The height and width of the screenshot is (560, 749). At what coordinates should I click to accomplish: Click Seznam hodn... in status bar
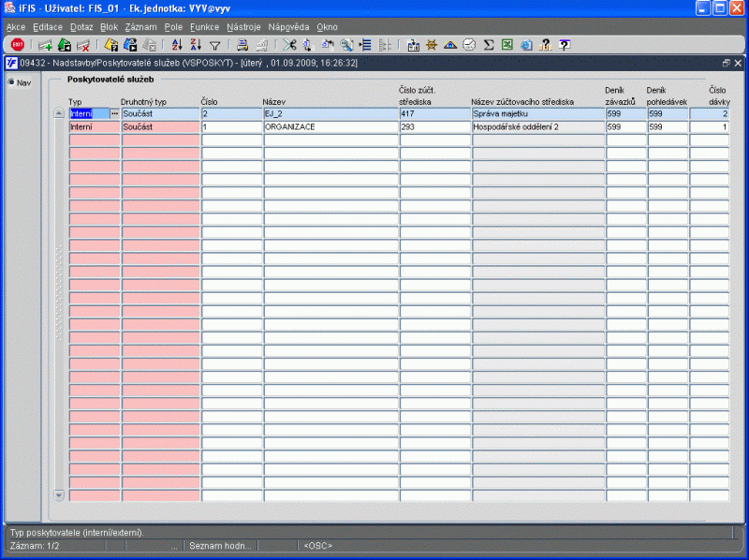(220, 546)
